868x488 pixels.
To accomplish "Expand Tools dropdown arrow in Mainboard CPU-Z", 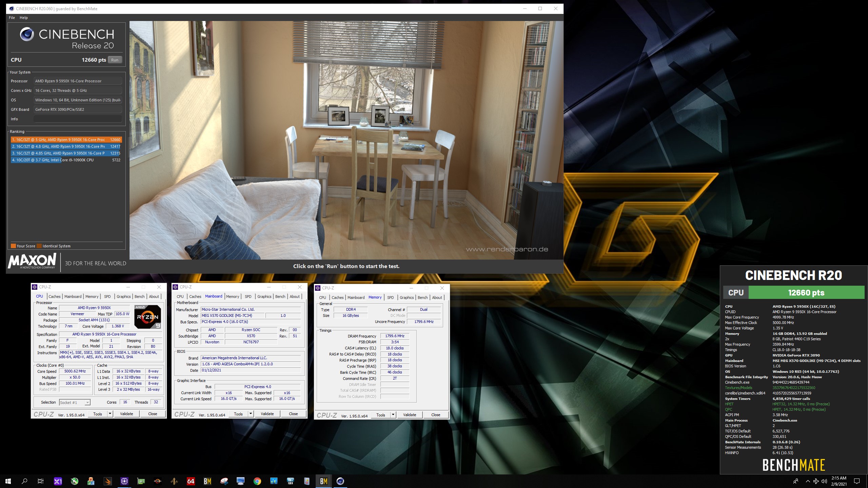I will (251, 414).
